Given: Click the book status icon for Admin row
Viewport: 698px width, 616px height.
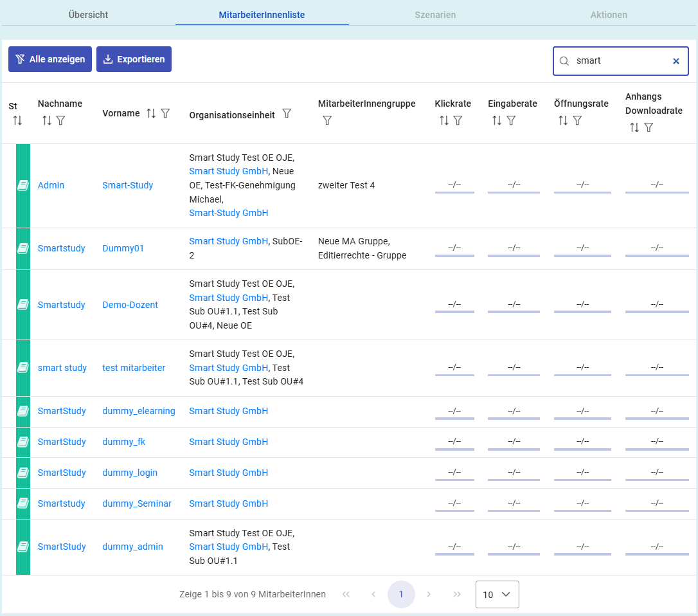Looking at the screenshot, I should pyautogui.click(x=23, y=185).
